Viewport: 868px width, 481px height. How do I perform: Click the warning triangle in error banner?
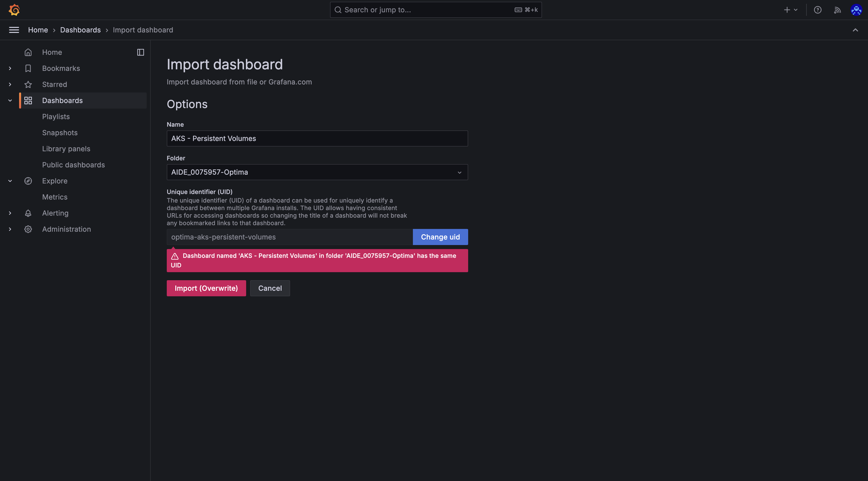tap(175, 256)
